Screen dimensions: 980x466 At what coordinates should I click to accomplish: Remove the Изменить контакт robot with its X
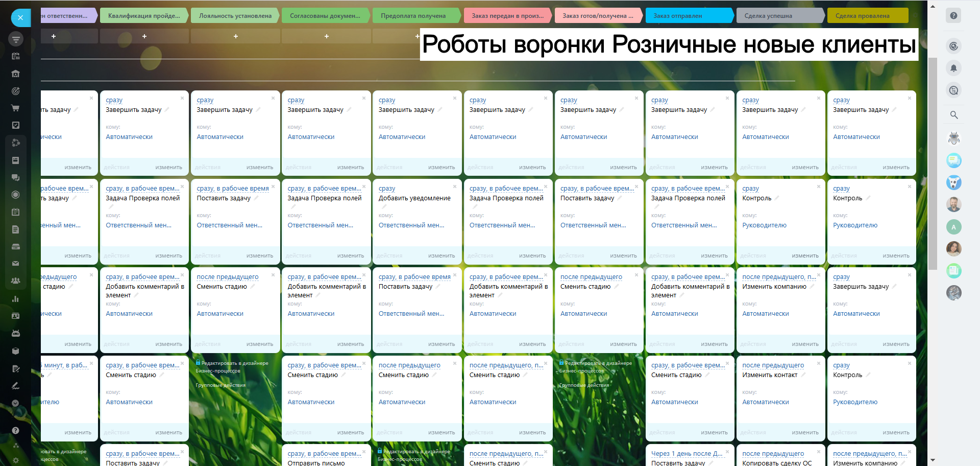coord(818,363)
